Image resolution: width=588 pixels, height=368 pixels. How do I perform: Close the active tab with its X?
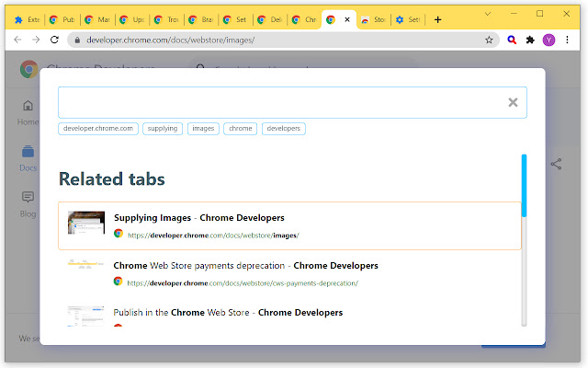(347, 19)
